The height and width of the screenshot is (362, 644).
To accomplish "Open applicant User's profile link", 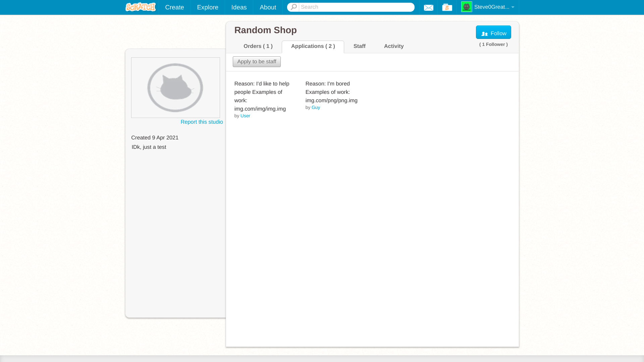I will [245, 116].
